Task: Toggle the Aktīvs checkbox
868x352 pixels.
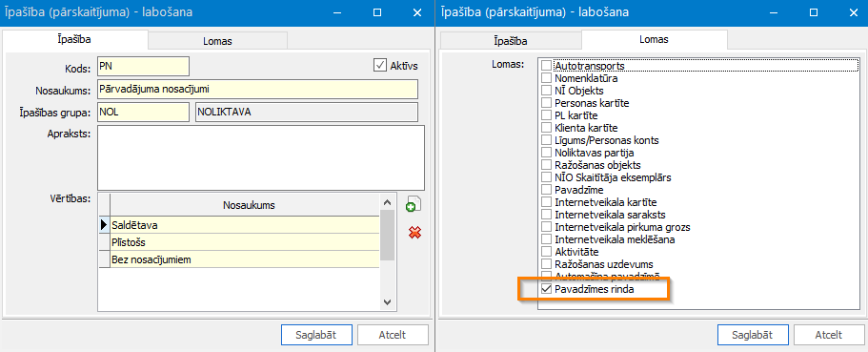Action: (x=380, y=66)
